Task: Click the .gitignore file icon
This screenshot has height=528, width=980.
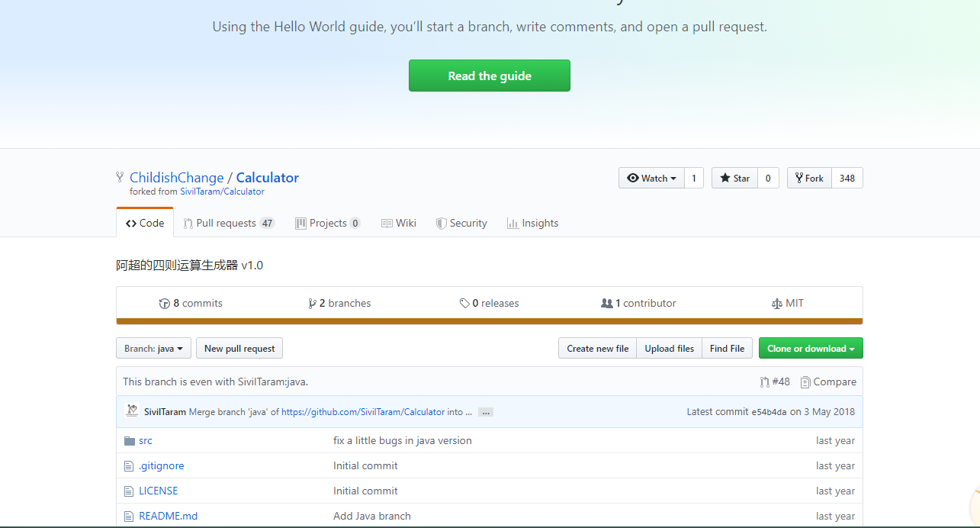Action: pos(129,465)
